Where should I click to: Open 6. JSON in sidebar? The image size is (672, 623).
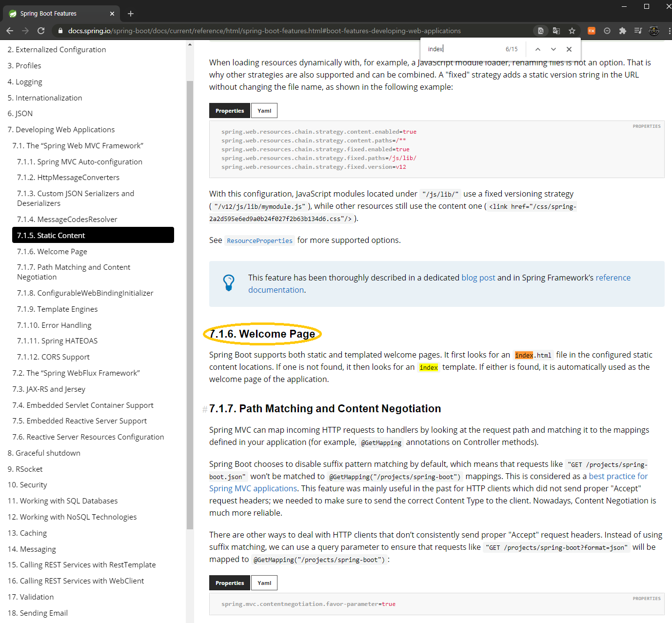click(x=20, y=114)
